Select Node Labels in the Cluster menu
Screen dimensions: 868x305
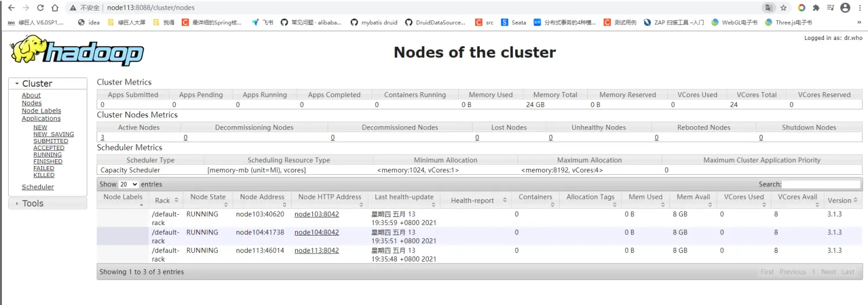41,111
